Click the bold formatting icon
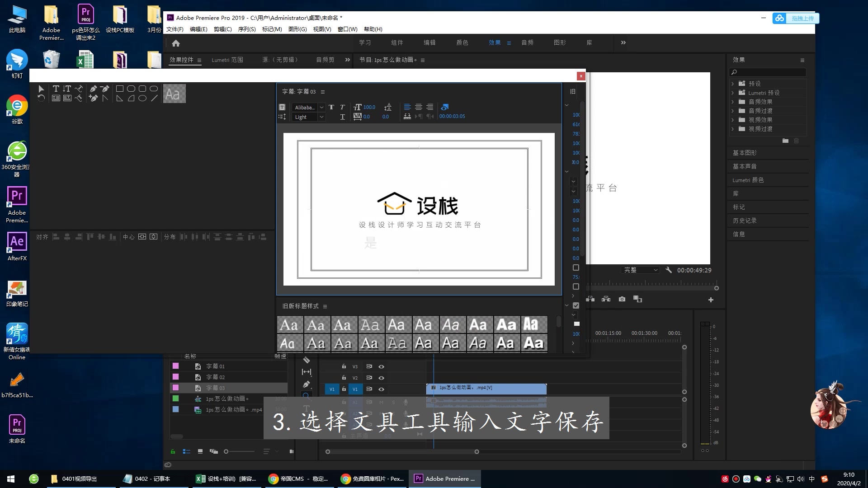 (x=331, y=107)
